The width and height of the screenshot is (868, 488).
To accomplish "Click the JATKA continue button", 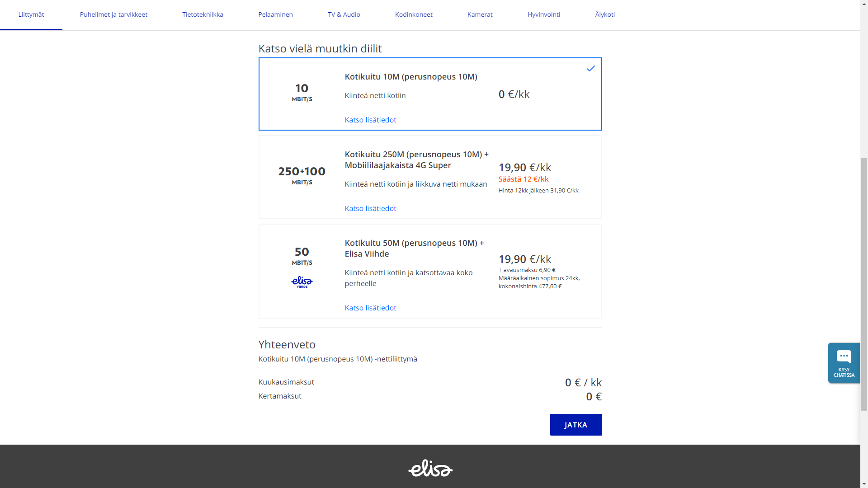I will point(576,425).
